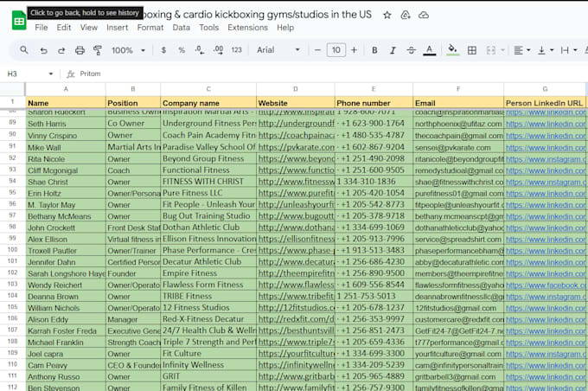Click the move-to-folder icon beside the title
Screen dimensions: 588x391
pos(406,15)
